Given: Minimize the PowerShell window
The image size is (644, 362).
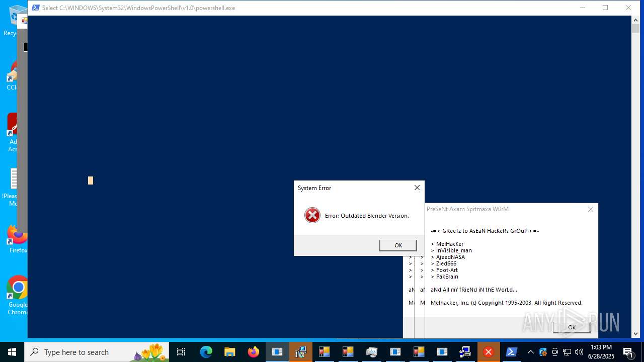Looking at the screenshot, I should tap(583, 8).
